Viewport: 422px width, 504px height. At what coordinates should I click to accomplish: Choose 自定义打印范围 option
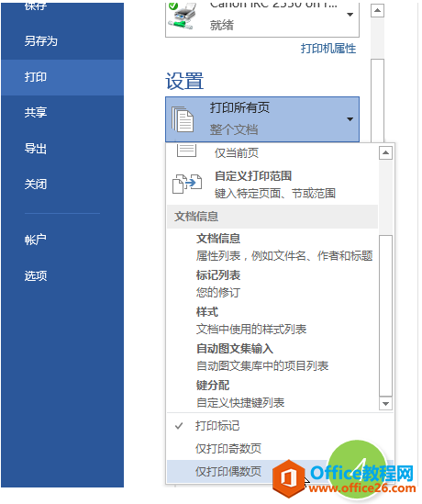pyautogui.click(x=272, y=185)
